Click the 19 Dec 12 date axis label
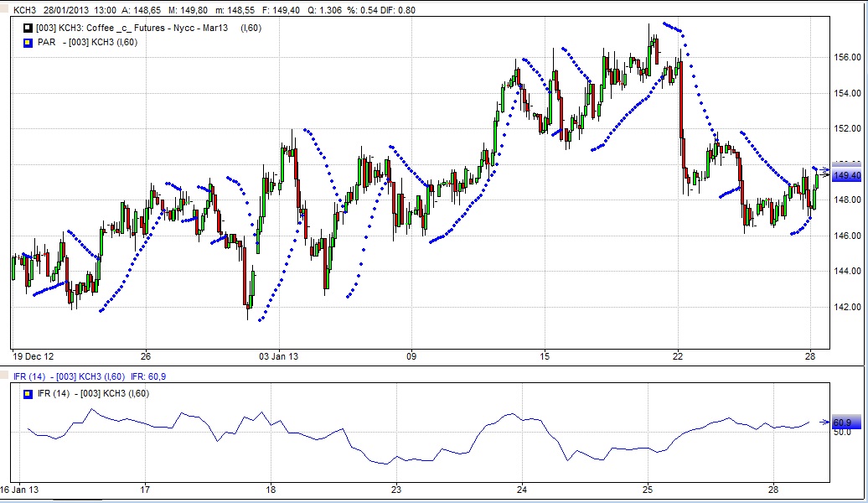Viewport: 868px width, 503px height. tap(34, 356)
